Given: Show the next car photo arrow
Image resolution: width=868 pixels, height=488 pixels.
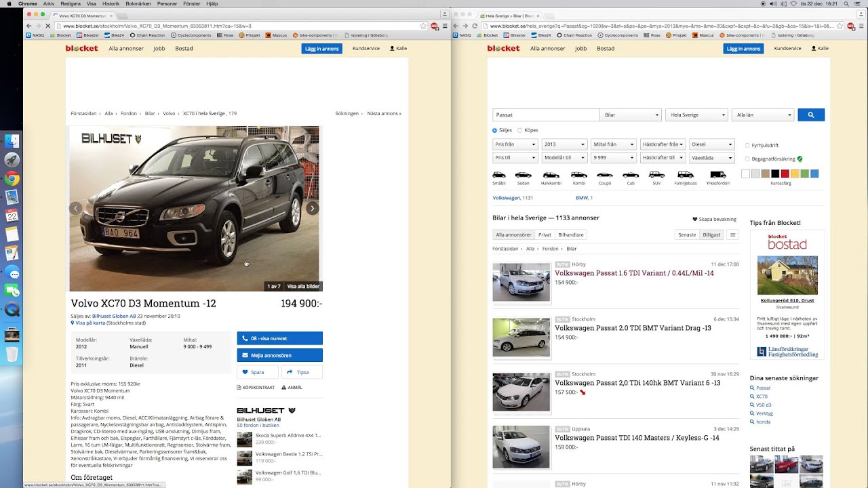Looking at the screenshot, I should pos(312,209).
